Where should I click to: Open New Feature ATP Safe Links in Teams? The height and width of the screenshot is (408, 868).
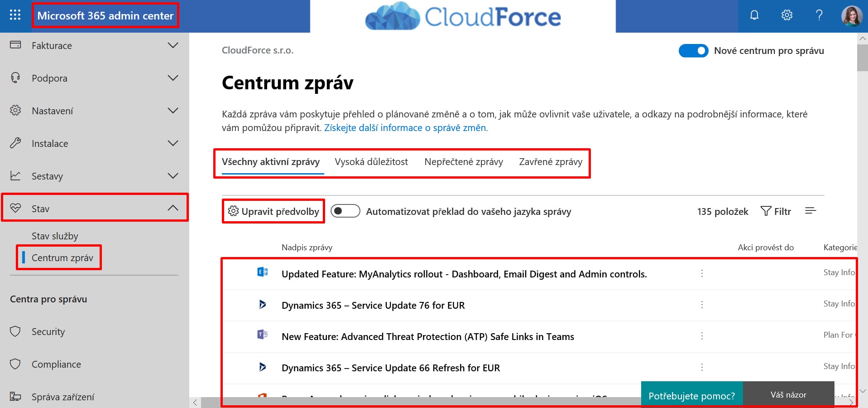click(428, 337)
